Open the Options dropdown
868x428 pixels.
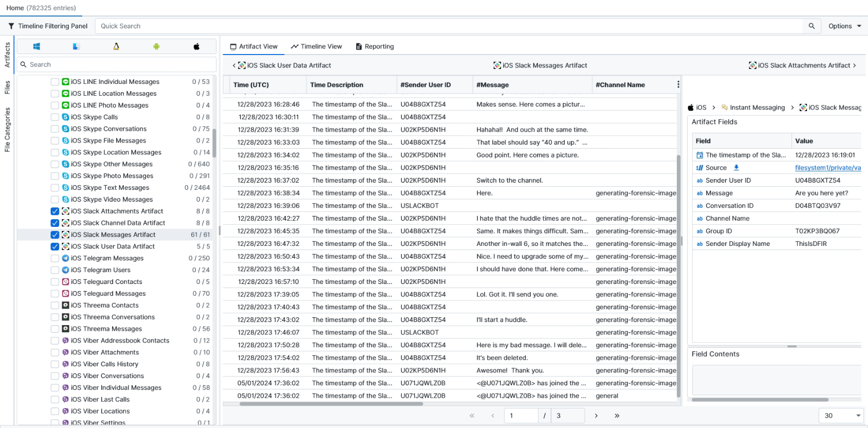pyautogui.click(x=845, y=26)
